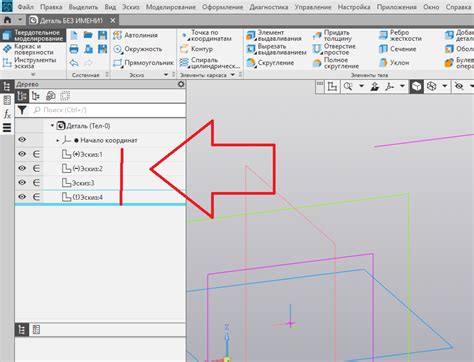Select the Прямоугольник rectangle tool
This screenshot has height=362, width=474.
point(143,63)
